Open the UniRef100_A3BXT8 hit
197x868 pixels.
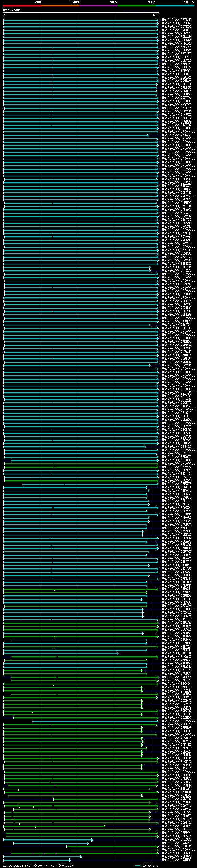click(x=177, y=484)
